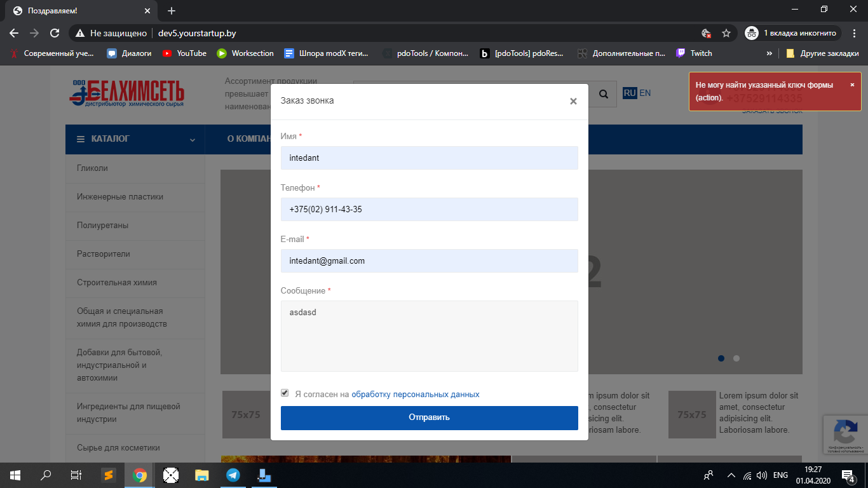Bookmark this page with the star icon
Screen dimensions: 868x488
[x=726, y=33]
